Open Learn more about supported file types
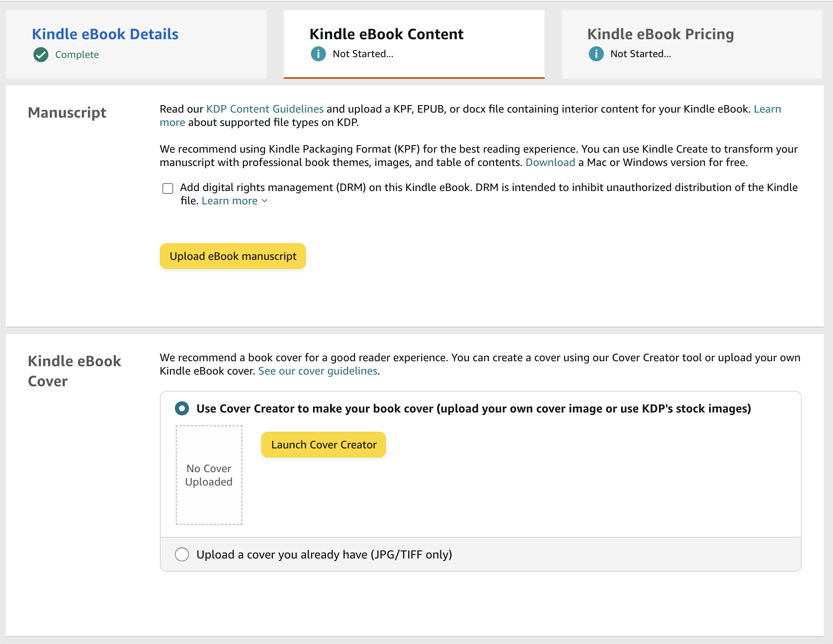Viewport: 833px width, 644px height. 767,109
